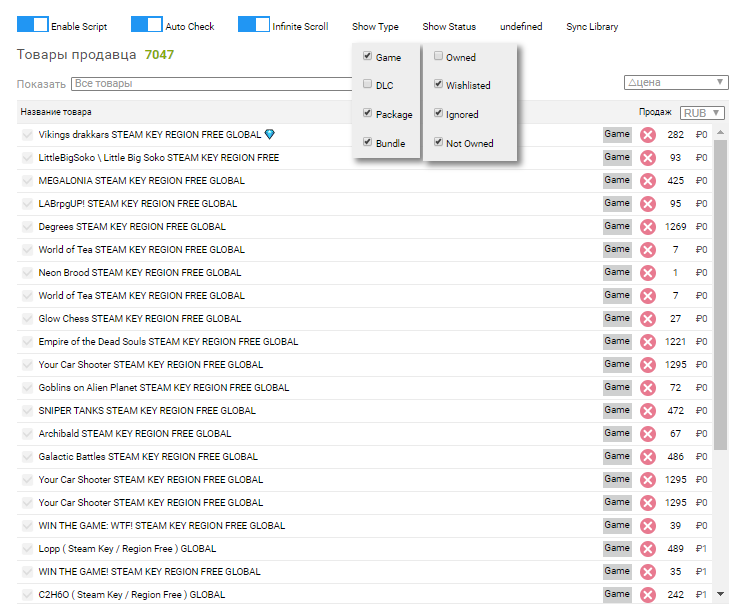The height and width of the screenshot is (607, 747).
Task: Click Game tag on Neon Brood row
Action: coord(617,272)
